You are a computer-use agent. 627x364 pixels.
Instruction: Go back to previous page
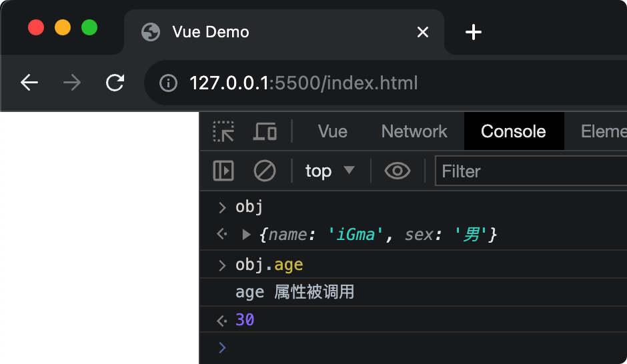point(29,83)
